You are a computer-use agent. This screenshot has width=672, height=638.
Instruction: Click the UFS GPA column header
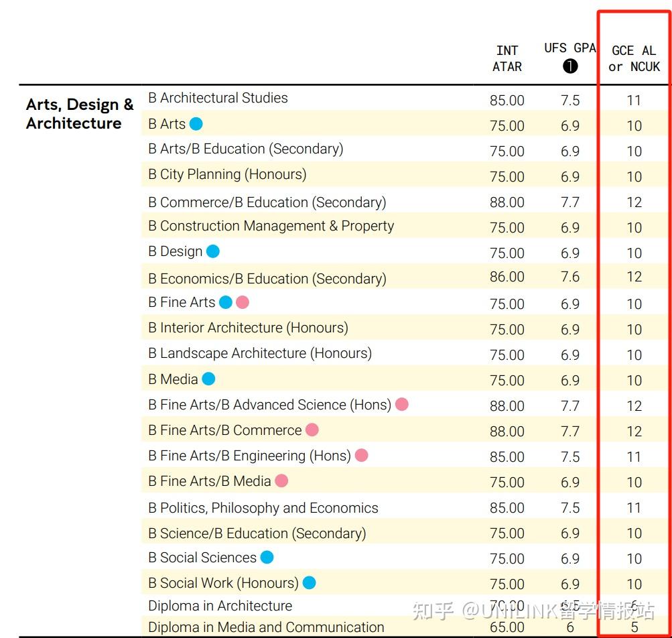(569, 48)
